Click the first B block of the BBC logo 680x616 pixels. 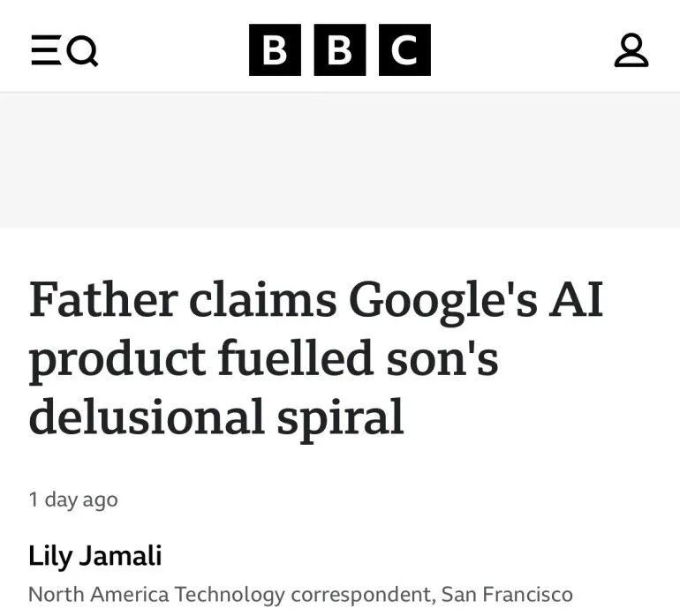click(275, 50)
